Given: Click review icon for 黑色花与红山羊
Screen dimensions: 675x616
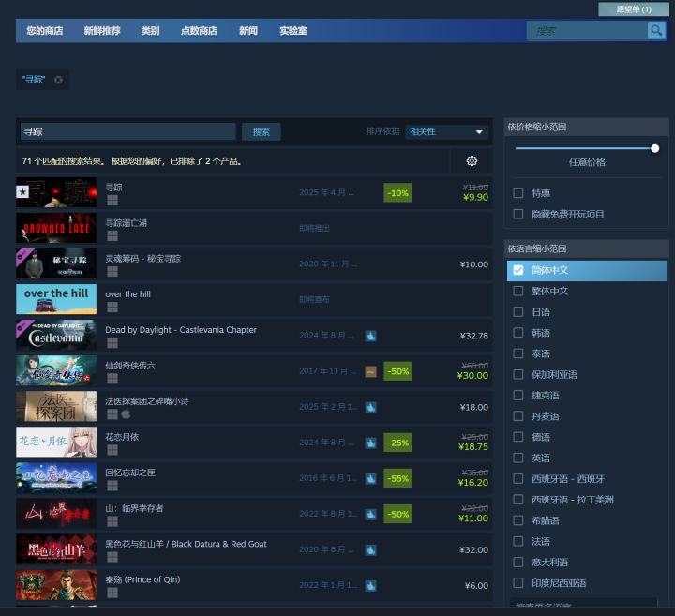Looking at the screenshot, I should coord(370,550).
